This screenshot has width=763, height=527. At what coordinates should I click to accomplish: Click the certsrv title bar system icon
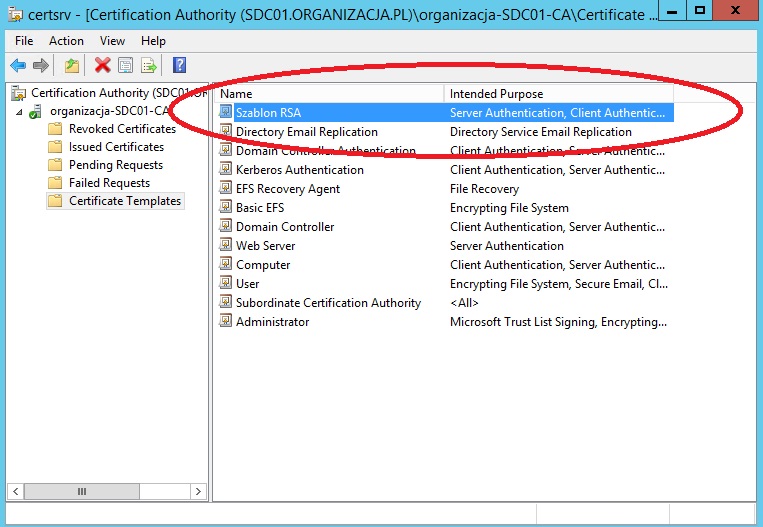click(15, 15)
